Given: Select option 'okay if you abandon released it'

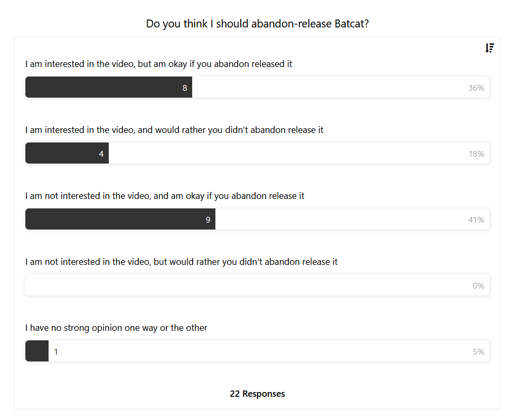Looking at the screenshot, I should (x=159, y=64).
